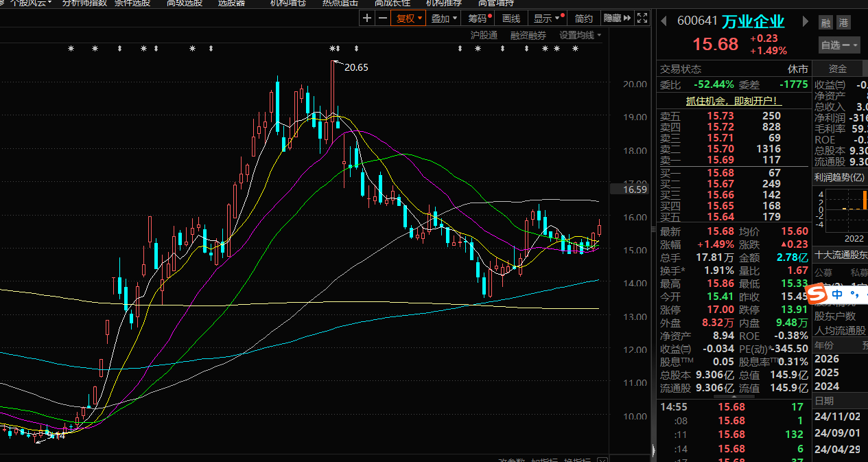Open the 自选 watchlist dropdown
Viewport: 868px width, 462px height.
[839, 45]
